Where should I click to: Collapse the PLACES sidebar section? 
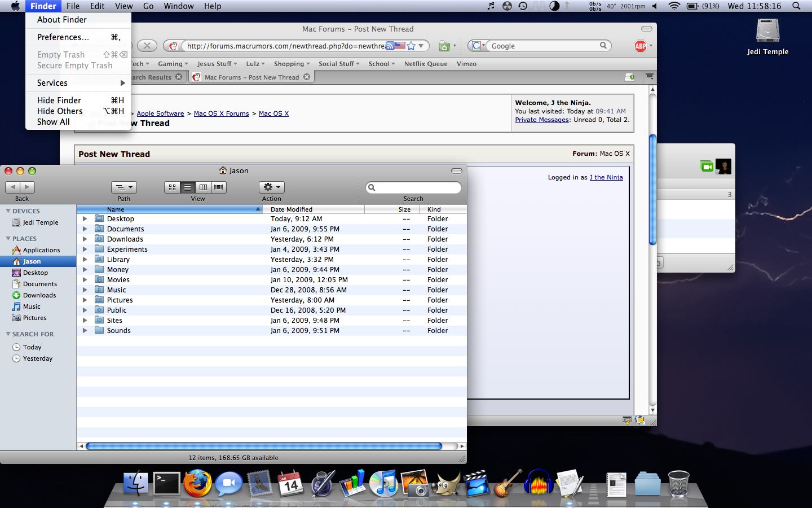[8, 239]
